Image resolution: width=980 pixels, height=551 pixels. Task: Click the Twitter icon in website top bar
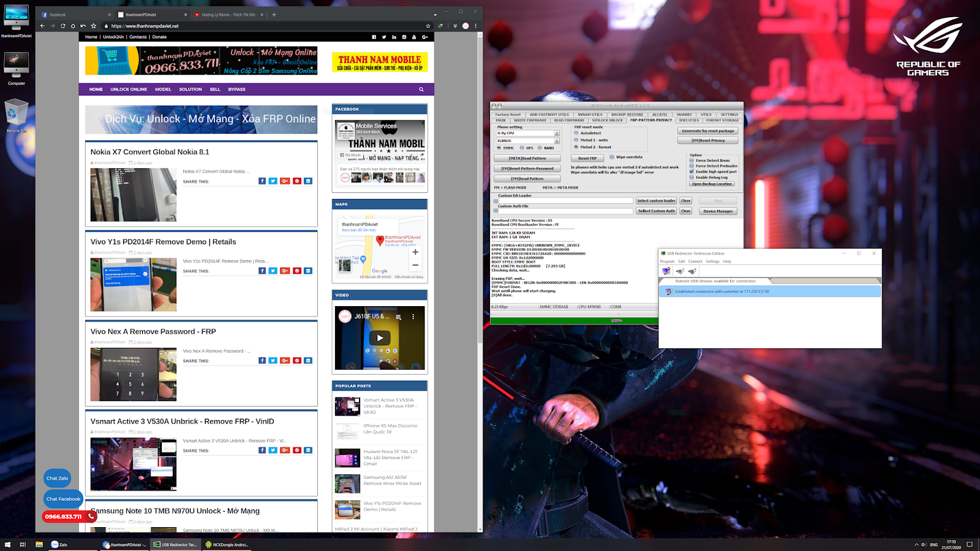point(384,37)
